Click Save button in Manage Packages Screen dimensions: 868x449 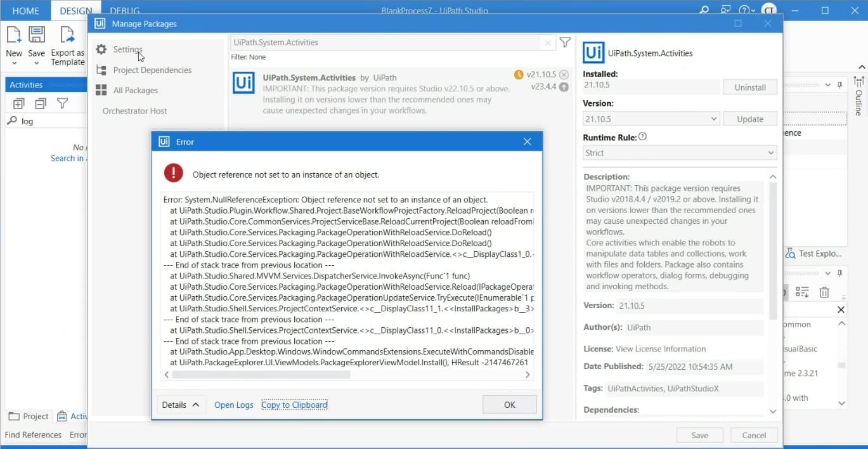point(700,435)
